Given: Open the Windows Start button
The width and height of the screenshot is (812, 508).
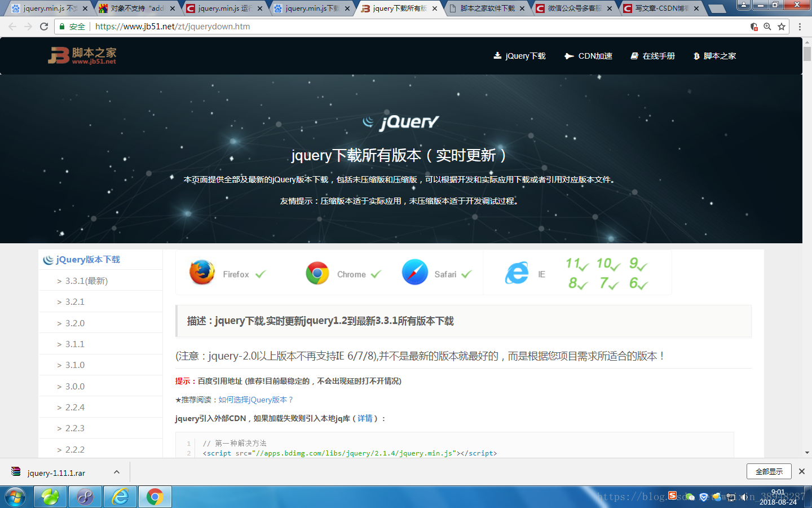Looking at the screenshot, I should [15, 497].
